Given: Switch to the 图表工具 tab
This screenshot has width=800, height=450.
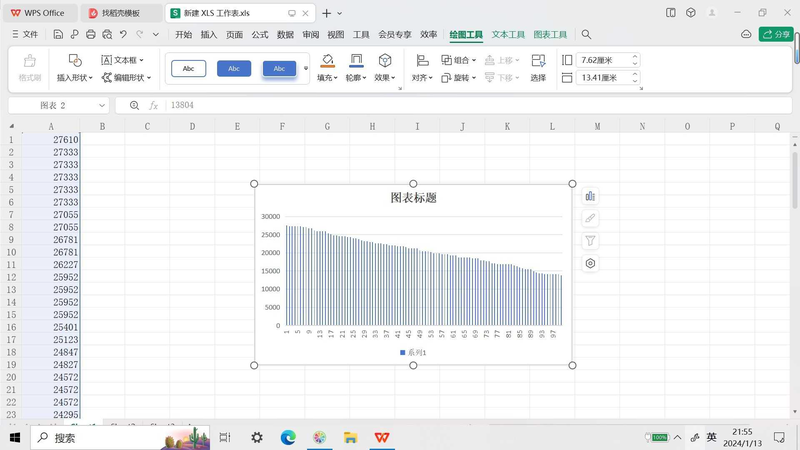Looking at the screenshot, I should click(550, 34).
